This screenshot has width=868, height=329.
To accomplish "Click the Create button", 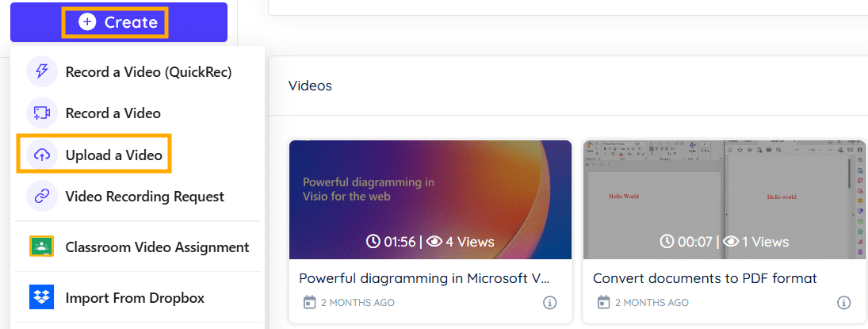I will point(118,22).
